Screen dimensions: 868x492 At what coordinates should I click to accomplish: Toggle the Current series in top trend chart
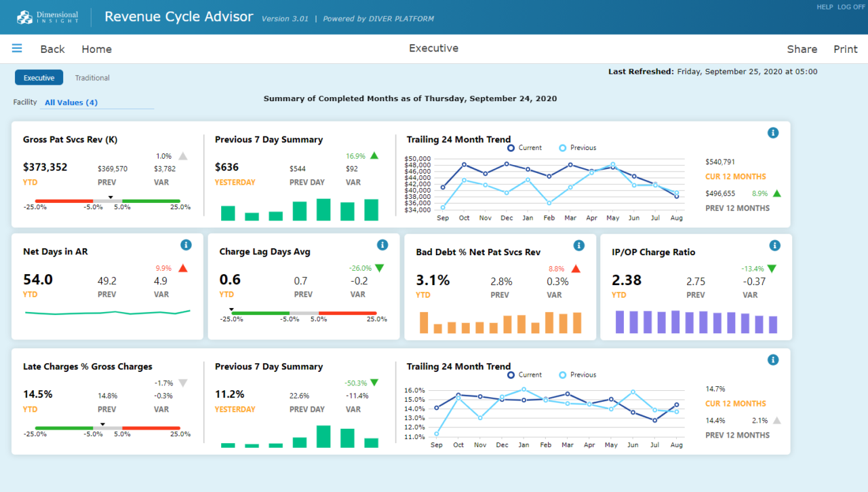click(x=521, y=147)
